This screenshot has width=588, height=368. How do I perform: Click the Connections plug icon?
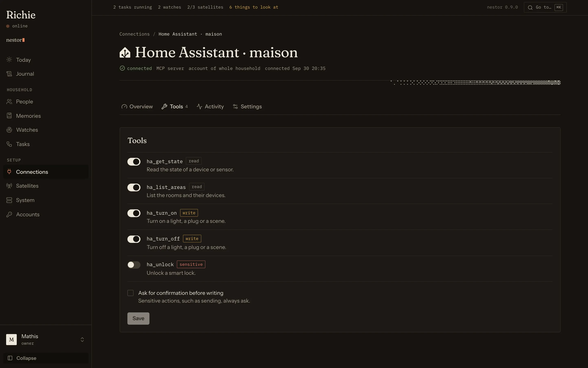tap(9, 172)
